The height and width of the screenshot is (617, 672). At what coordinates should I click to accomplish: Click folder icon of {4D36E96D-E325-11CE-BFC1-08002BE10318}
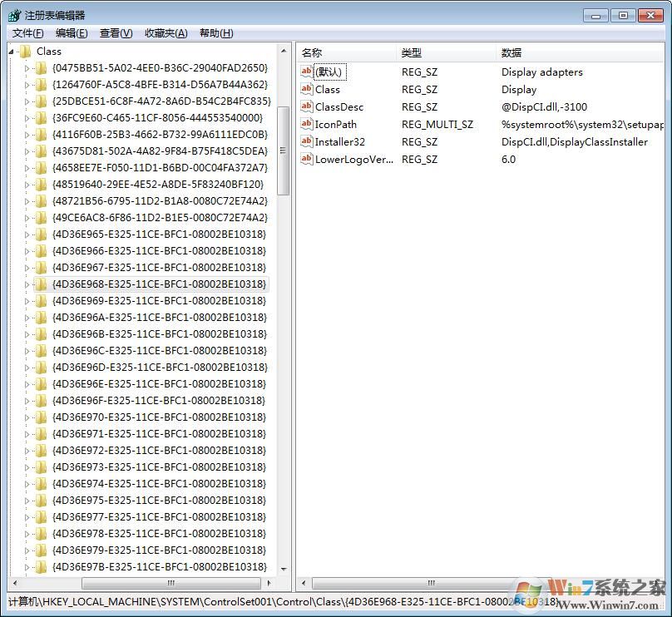(x=41, y=368)
